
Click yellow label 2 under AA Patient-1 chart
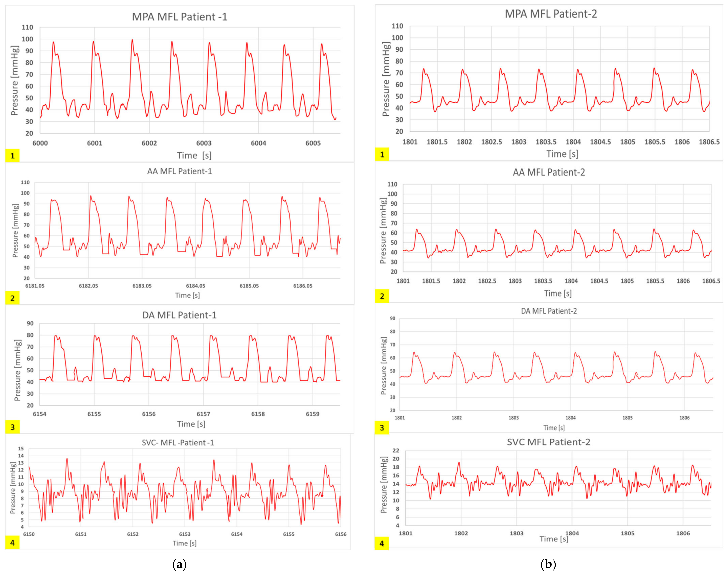tap(12, 298)
